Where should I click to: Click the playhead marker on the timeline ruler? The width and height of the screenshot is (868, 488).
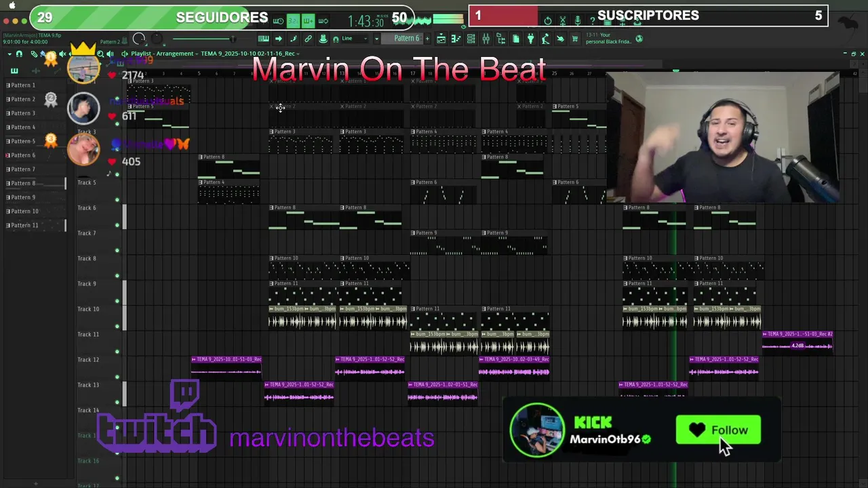pyautogui.click(x=675, y=70)
